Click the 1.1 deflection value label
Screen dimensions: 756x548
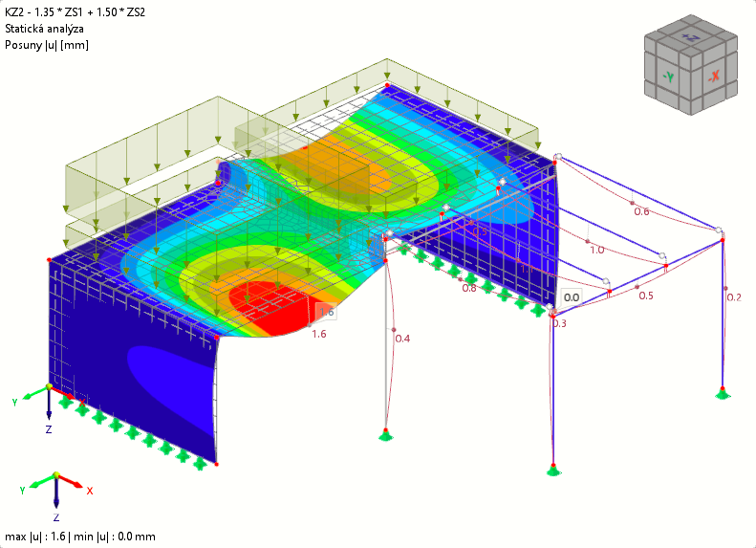(x=527, y=269)
